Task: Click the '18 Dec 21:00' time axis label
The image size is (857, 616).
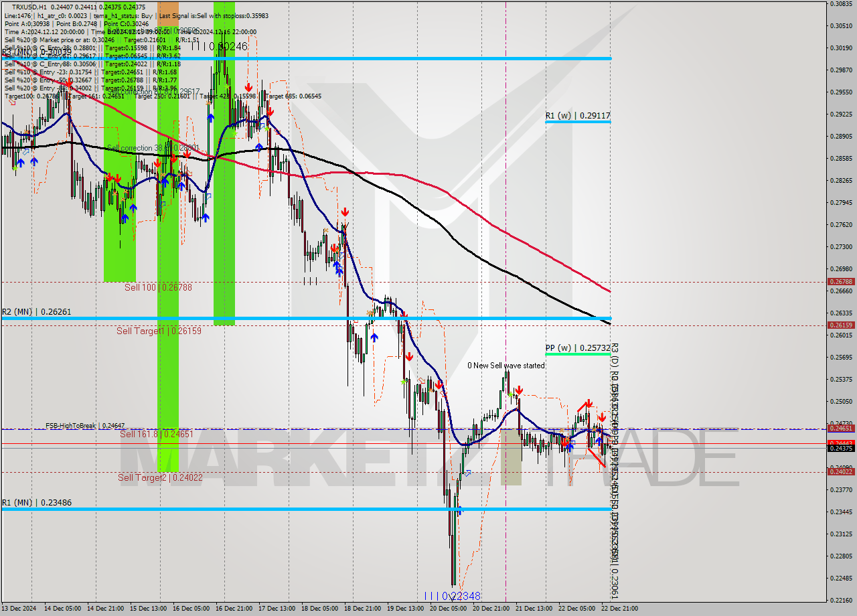Action: 362,609
